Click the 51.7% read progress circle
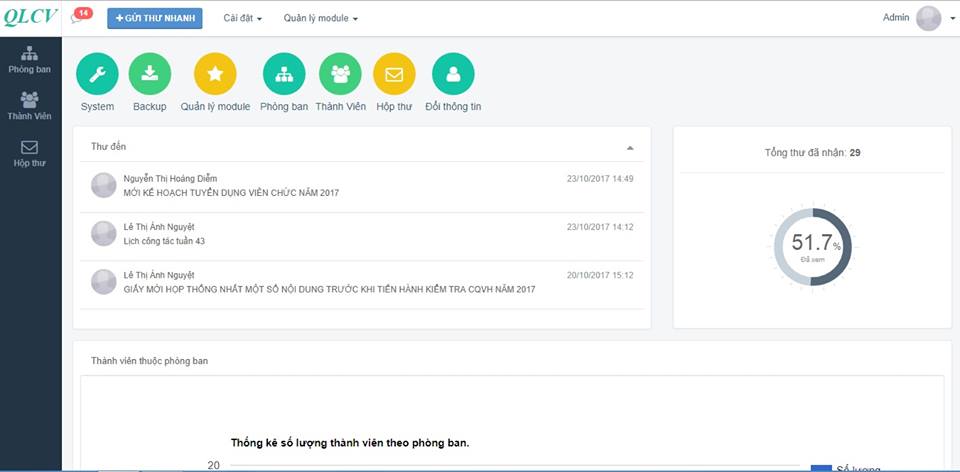The width and height of the screenshot is (960, 472). point(812,246)
